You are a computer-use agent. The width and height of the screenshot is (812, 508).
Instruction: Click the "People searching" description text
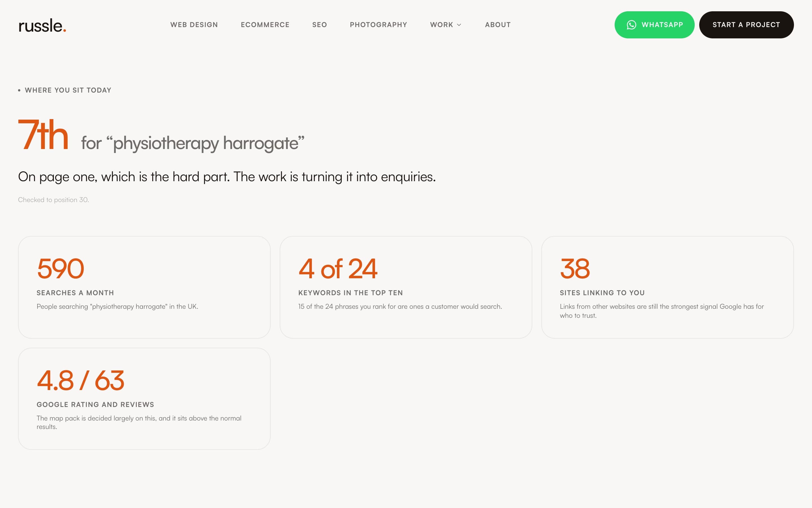118,306
